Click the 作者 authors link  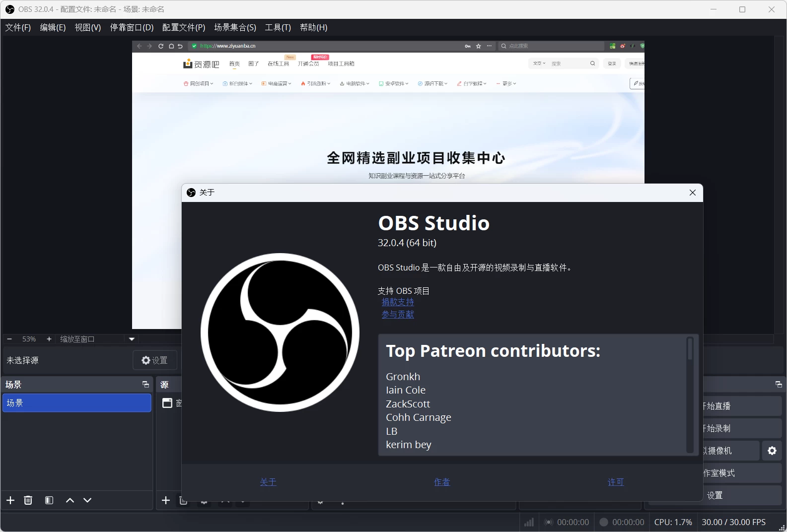pos(442,482)
